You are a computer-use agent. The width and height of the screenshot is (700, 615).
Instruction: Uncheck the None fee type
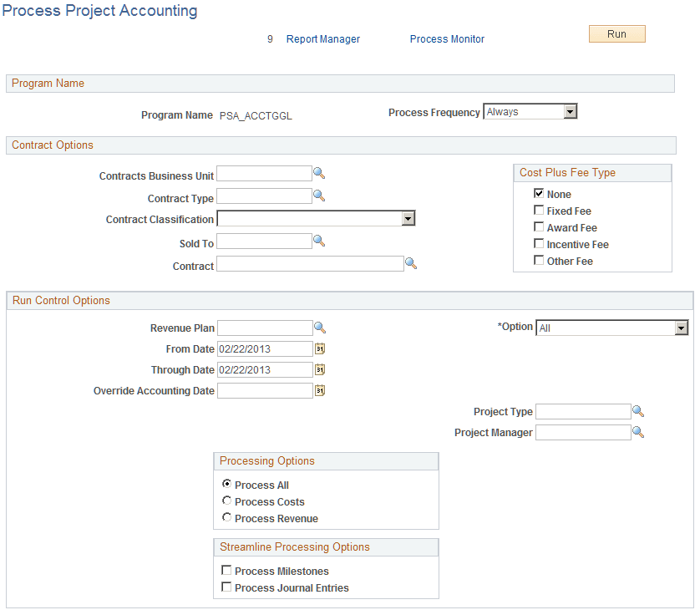pyautogui.click(x=539, y=193)
